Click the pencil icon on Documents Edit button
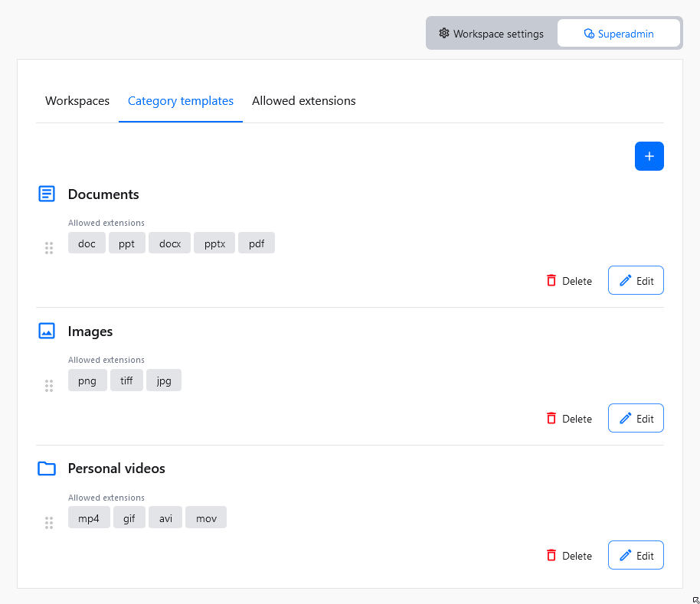The width and height of the screenshot is (700, 604). click(x=626, y=280)
